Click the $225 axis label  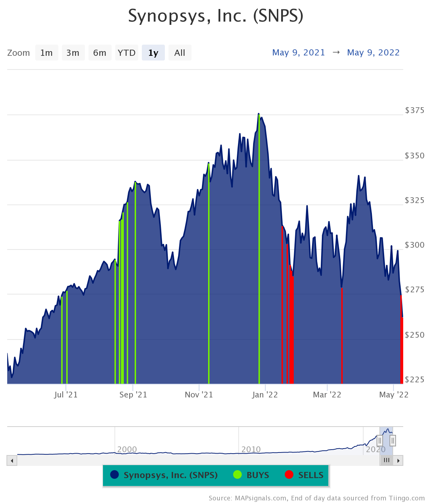[x=415, y=379]
